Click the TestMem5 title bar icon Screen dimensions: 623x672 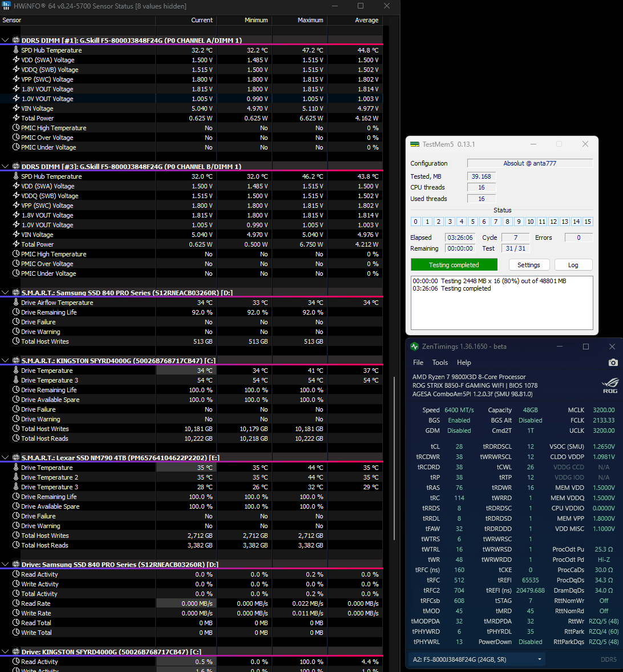tap(414, 144)
